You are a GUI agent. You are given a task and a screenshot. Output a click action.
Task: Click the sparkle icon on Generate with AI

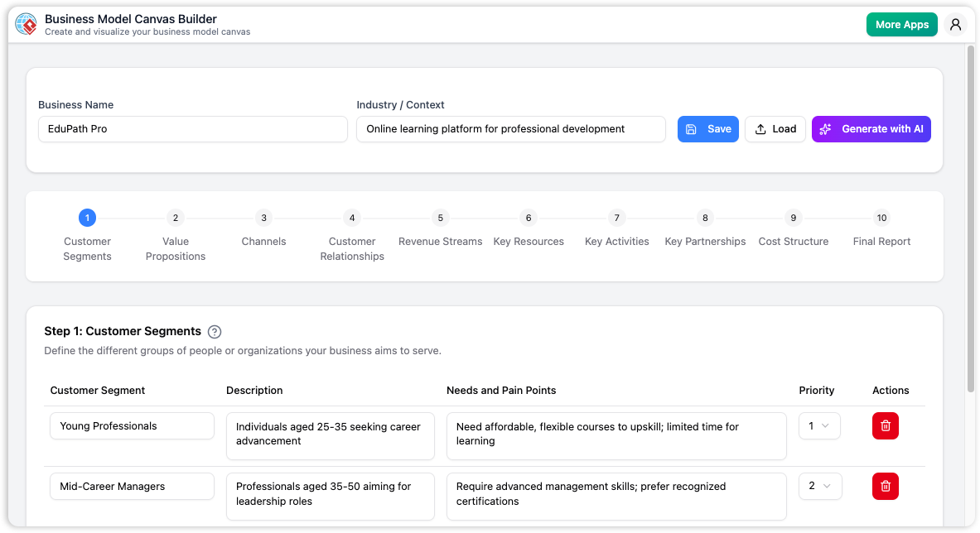pos(825,129)
